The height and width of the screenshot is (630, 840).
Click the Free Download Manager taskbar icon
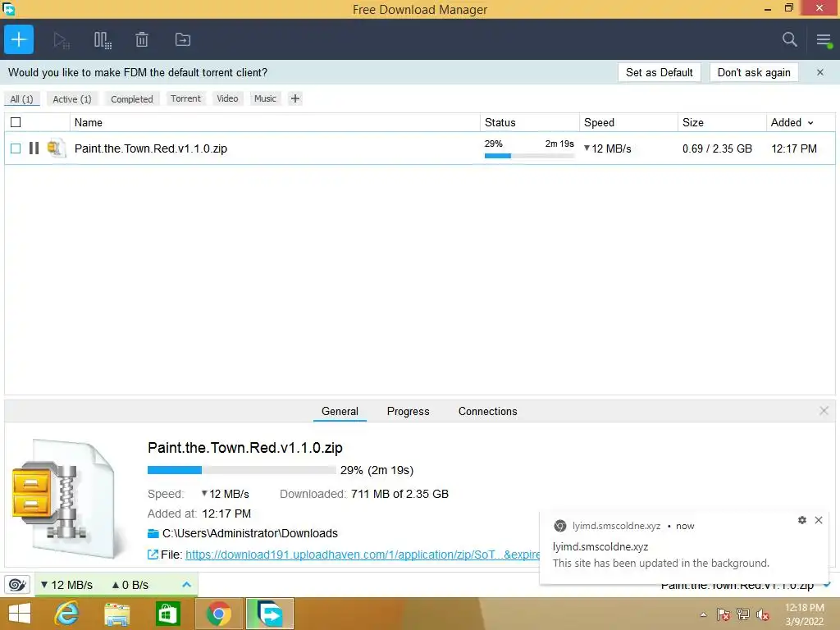270,614
